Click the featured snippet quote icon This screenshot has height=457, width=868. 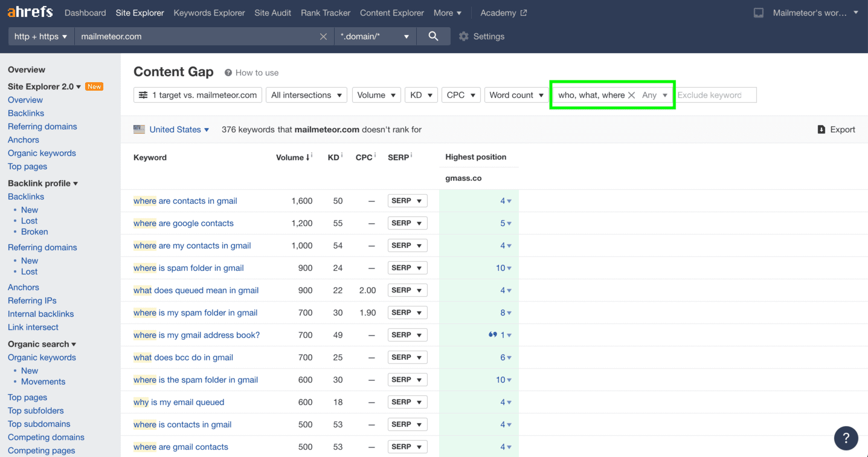pos(492,335)
